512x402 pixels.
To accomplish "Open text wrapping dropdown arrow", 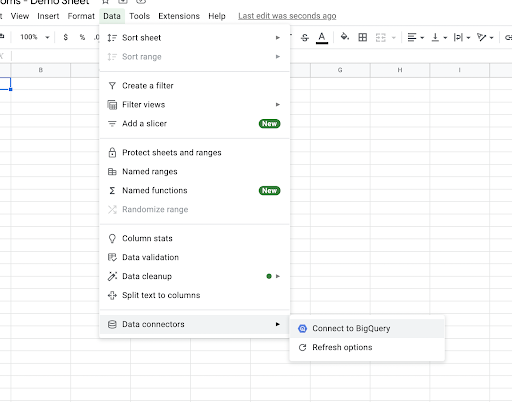I will (468, 38).
